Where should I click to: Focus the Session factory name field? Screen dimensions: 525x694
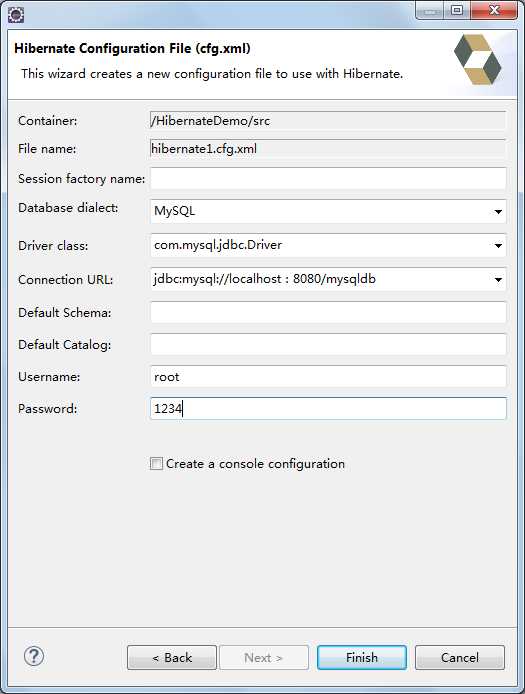[x=328, y=178]
